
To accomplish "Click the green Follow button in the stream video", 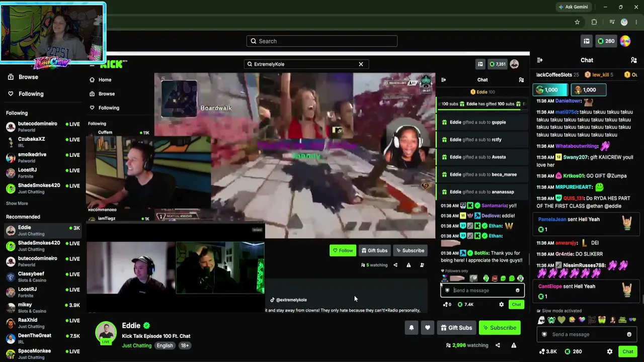I will 342,250.
